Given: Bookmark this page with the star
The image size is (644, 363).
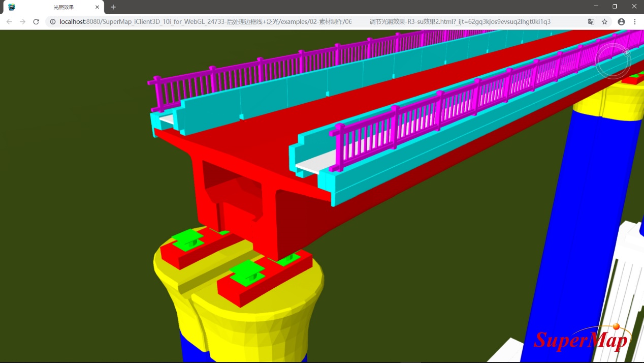Looking at the screenshot, I should [x=604, y=22].
